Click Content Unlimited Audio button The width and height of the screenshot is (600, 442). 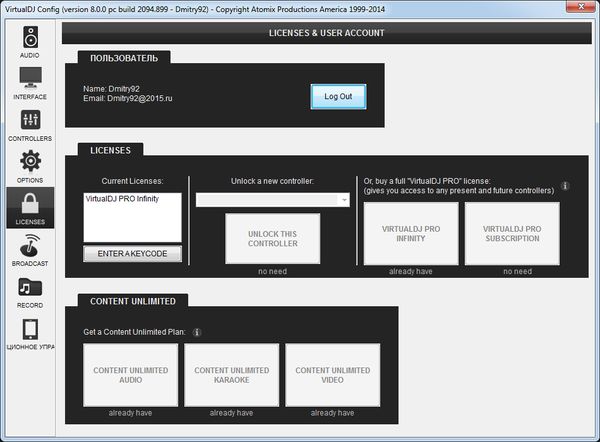[130, 375]
